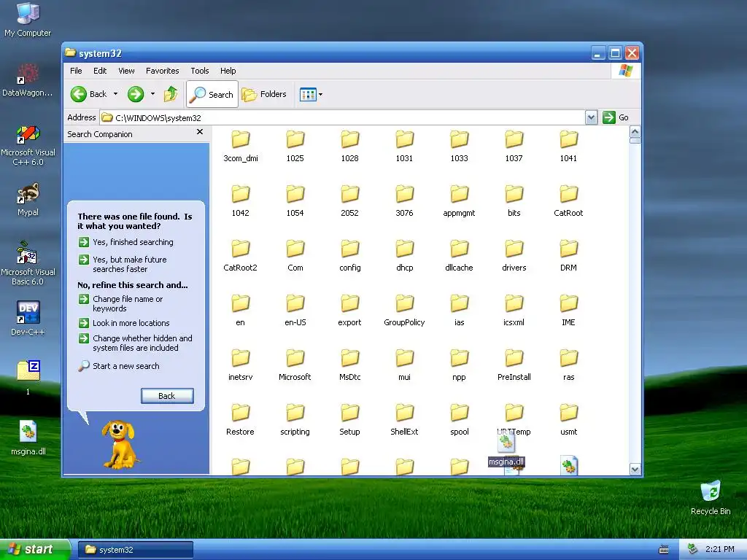Select the config folder
The image size is (747, 560).
(x=349, y=256)
